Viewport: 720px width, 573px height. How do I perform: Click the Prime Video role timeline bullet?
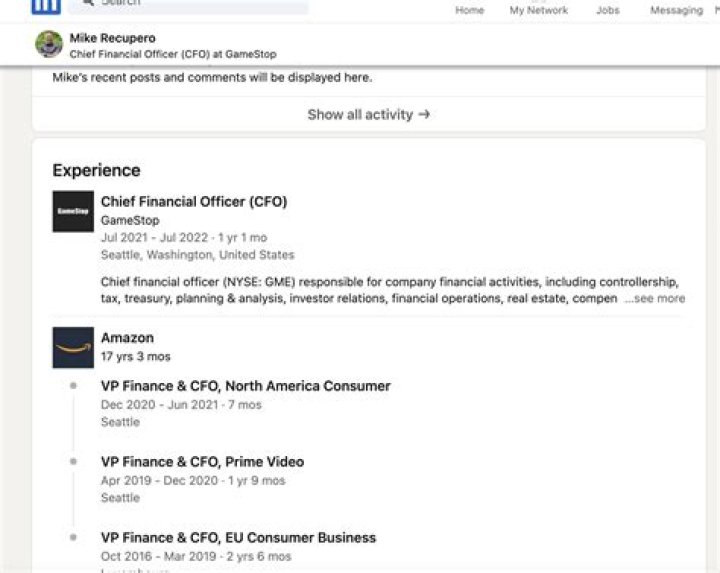point(73,462)
